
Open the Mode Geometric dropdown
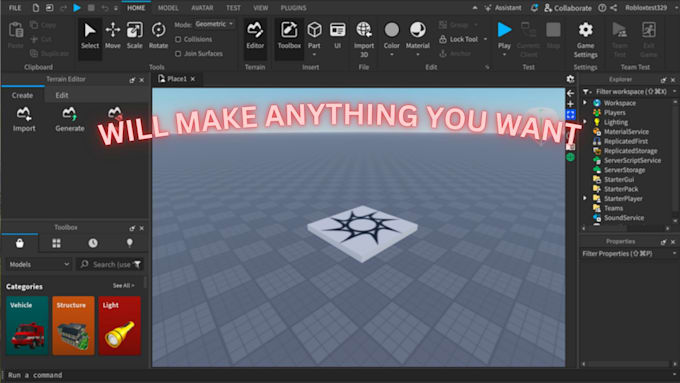point(214,24)
